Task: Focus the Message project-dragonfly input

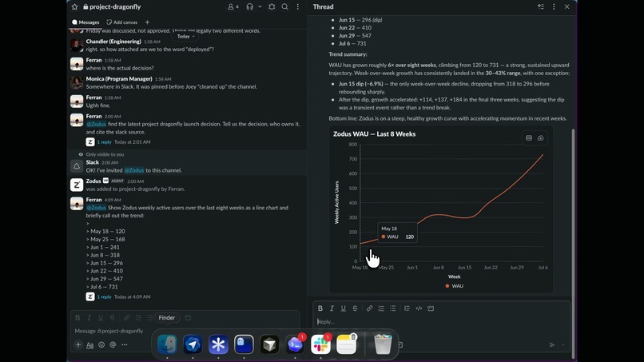Action: click(x=185, y=331)
